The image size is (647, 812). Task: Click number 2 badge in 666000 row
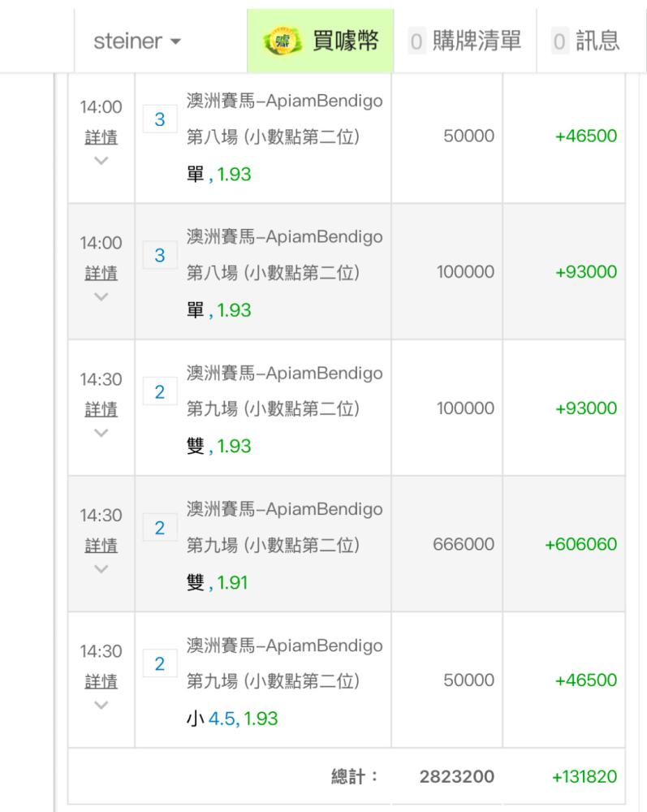coord(160,529)
